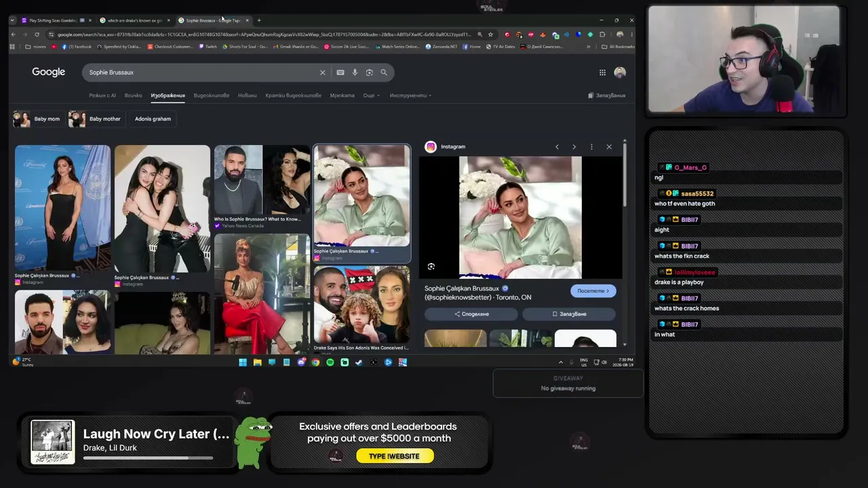The height and width of the screenshot is (488, 868).
Task: Search inside preview image with Lens
Action: pos(431,266)
